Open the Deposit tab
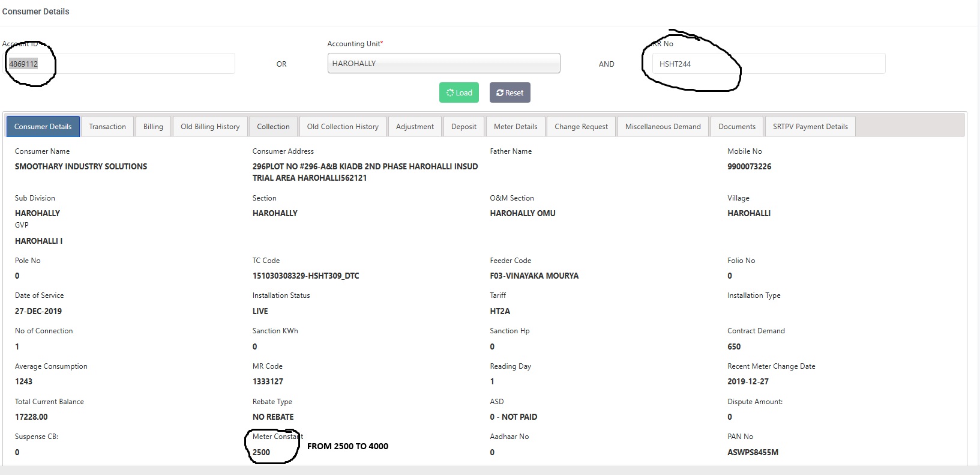The height and width of the screenshot is (475, 980). click(x=464, y=127)
